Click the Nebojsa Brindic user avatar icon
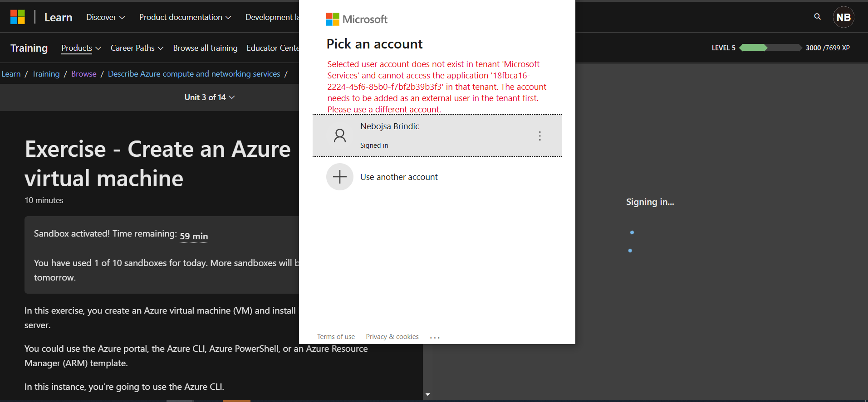 click(339, 136)
